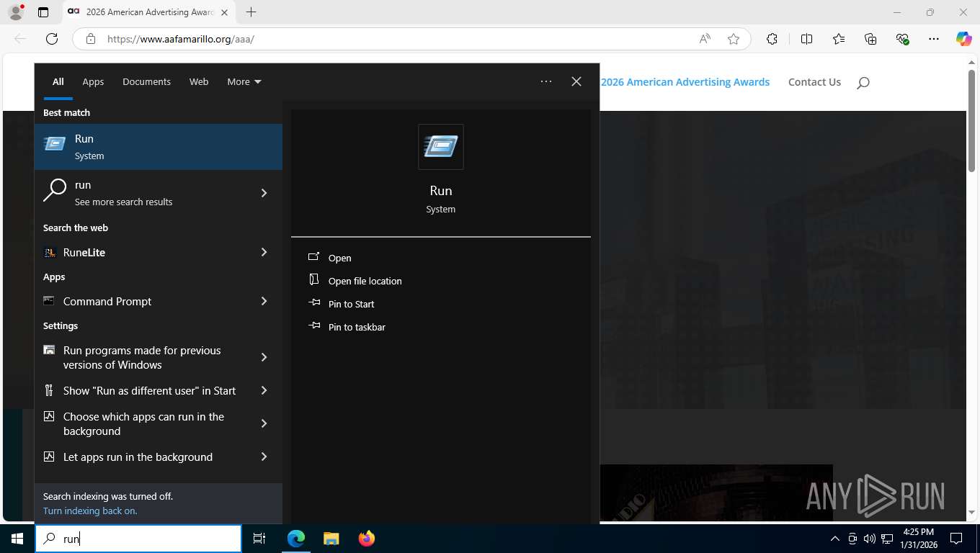Image resolution: width=980 pixels, height=553 pixels.
Task: Click the Edge address bar URL
Action: [x=181, y=39]
